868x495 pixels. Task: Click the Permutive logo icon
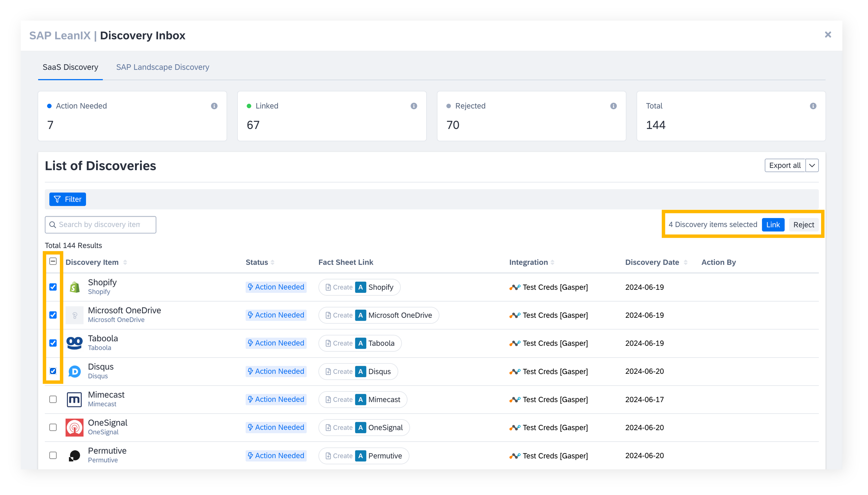(x=75, y=456)
